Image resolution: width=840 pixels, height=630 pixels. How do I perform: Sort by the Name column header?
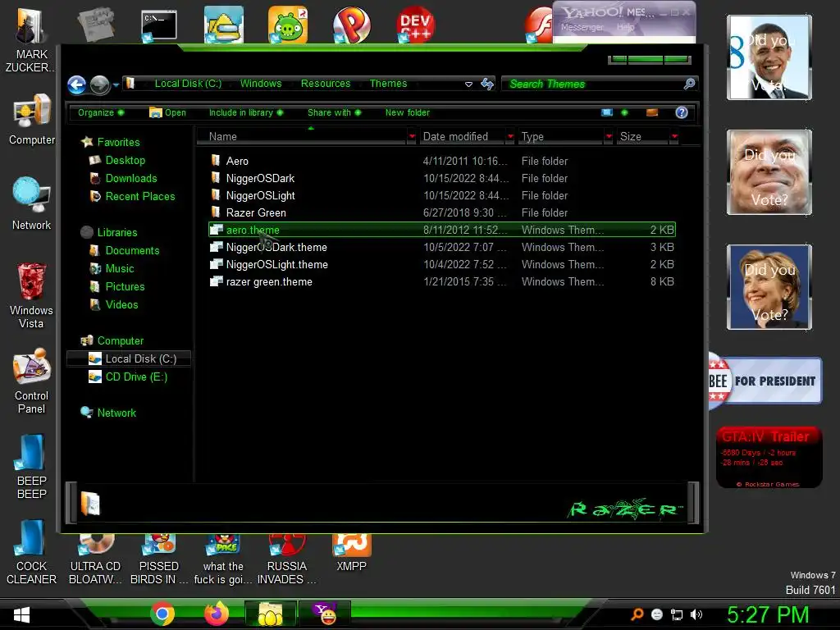[x=302, y=137]
